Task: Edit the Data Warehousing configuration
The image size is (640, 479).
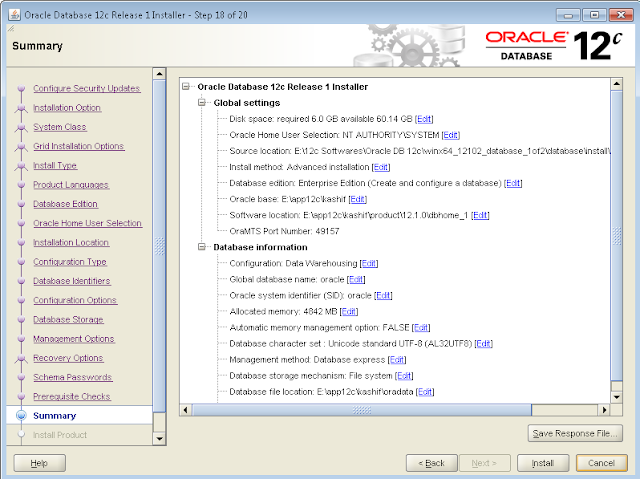Action: [369, 263]
